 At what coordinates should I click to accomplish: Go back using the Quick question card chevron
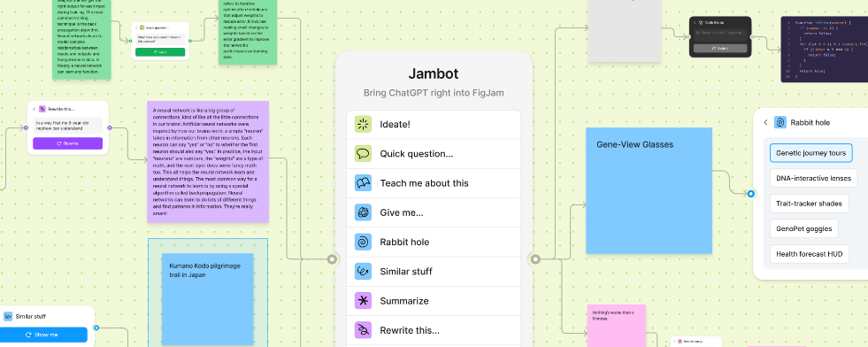[136, 27]
